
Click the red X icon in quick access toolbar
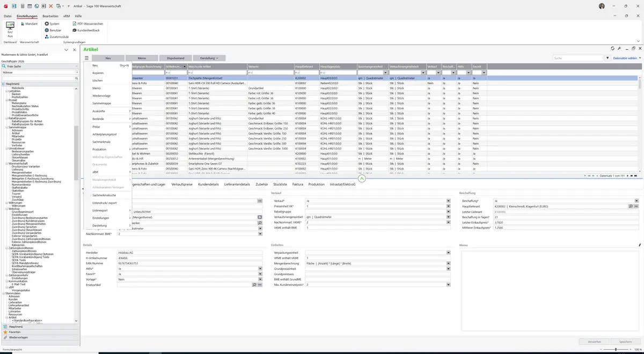[50, 6]
